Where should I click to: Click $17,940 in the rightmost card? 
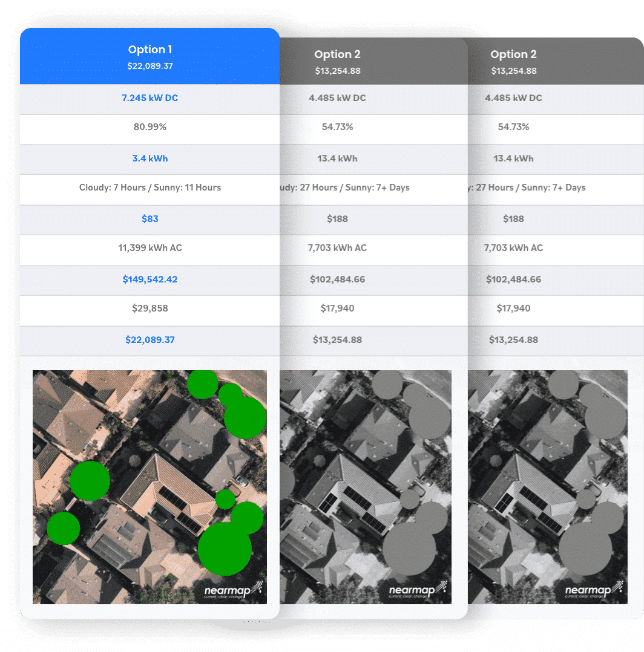coord(513,308)
